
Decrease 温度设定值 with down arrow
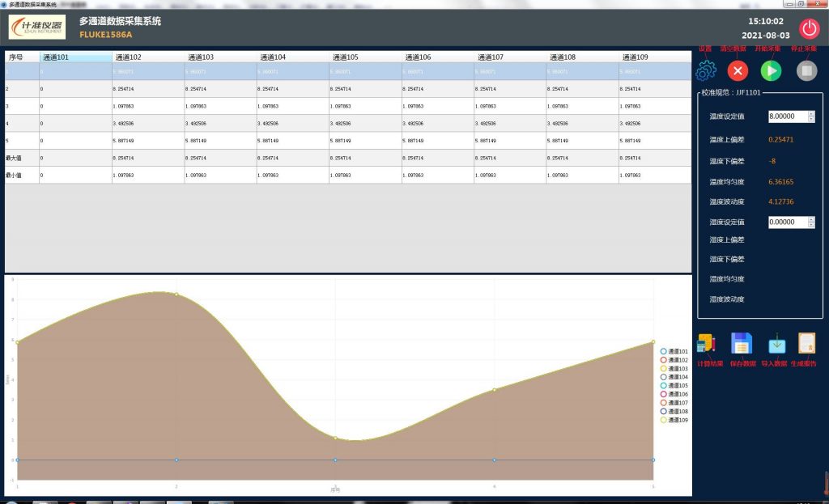(x=811, y=120)
